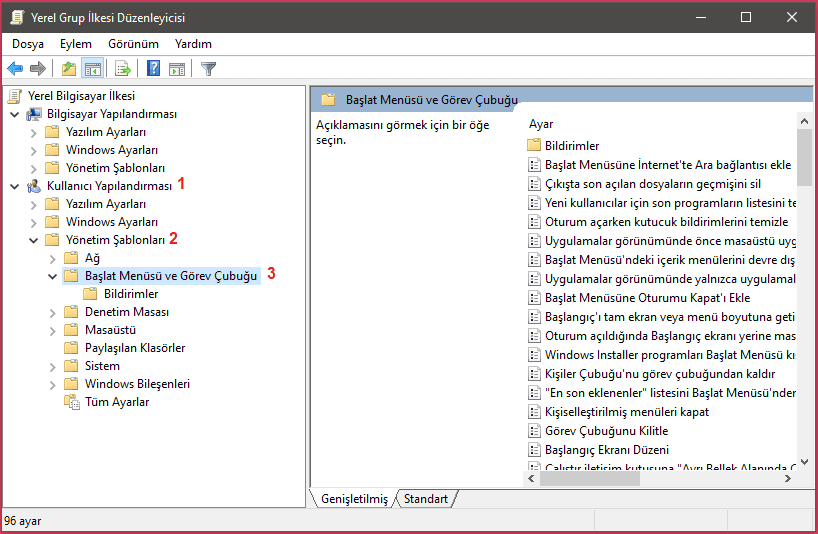Click the Filter funnel toolbar icon
Screen dimensions: 818x534
click(x=208, y=68)
